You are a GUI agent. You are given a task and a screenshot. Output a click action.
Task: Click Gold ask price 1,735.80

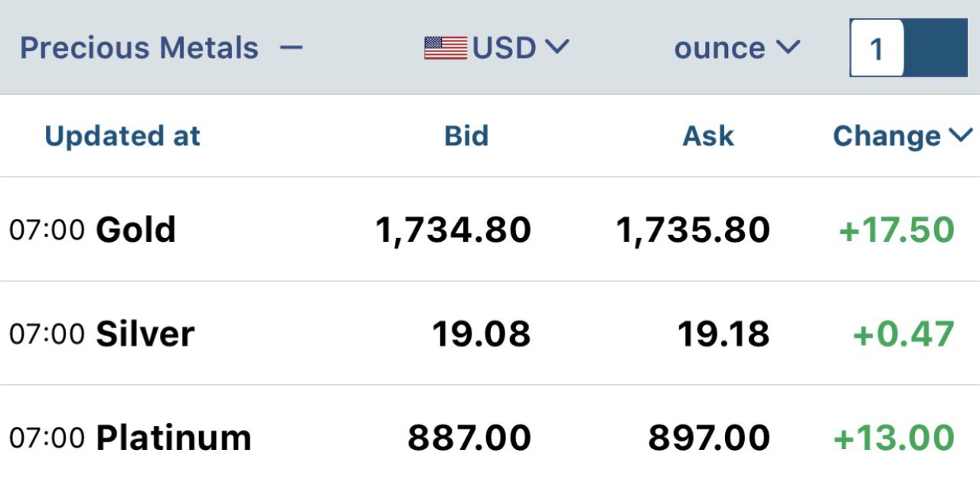tap(694, 230)
